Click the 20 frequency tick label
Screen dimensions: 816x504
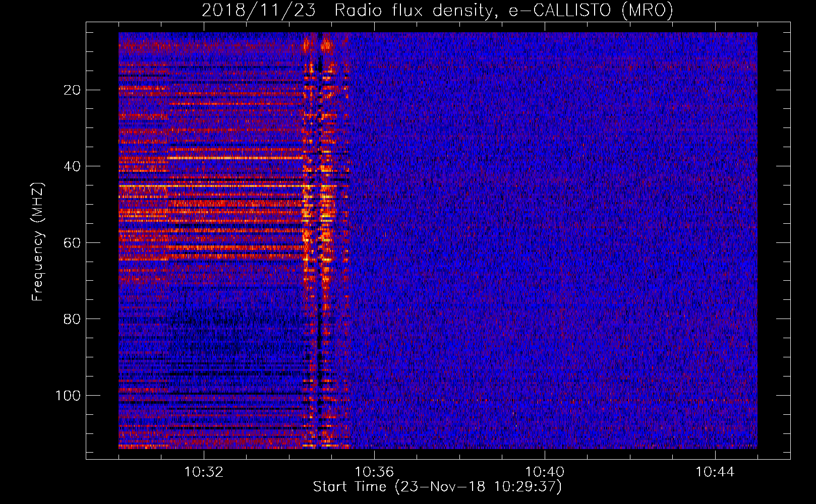pos(73,90)
